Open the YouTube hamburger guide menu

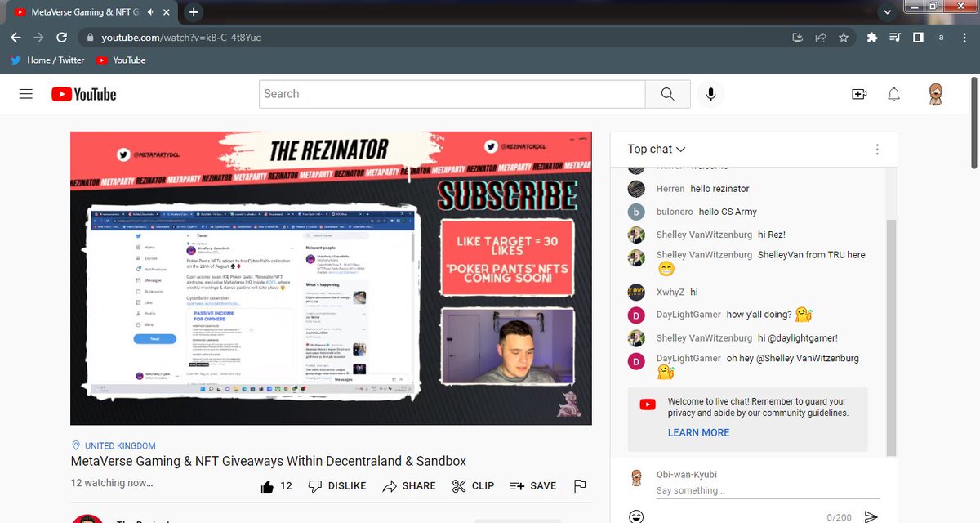tap(25, 94)
